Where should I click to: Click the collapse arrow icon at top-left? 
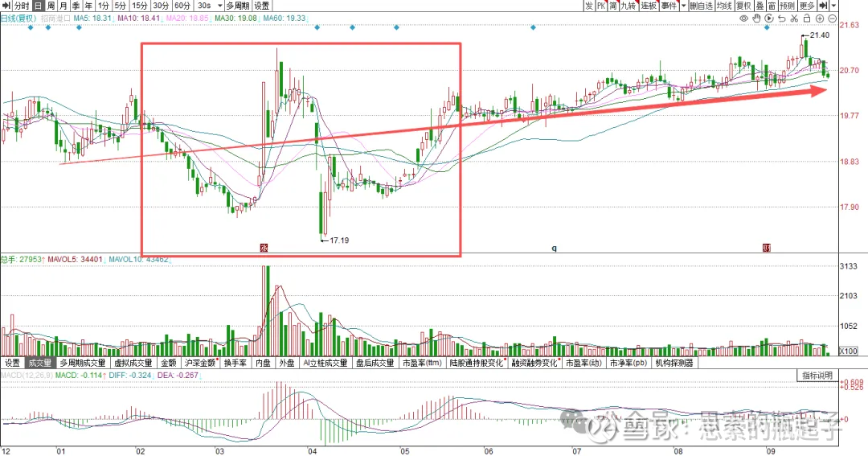click(6, 6)
